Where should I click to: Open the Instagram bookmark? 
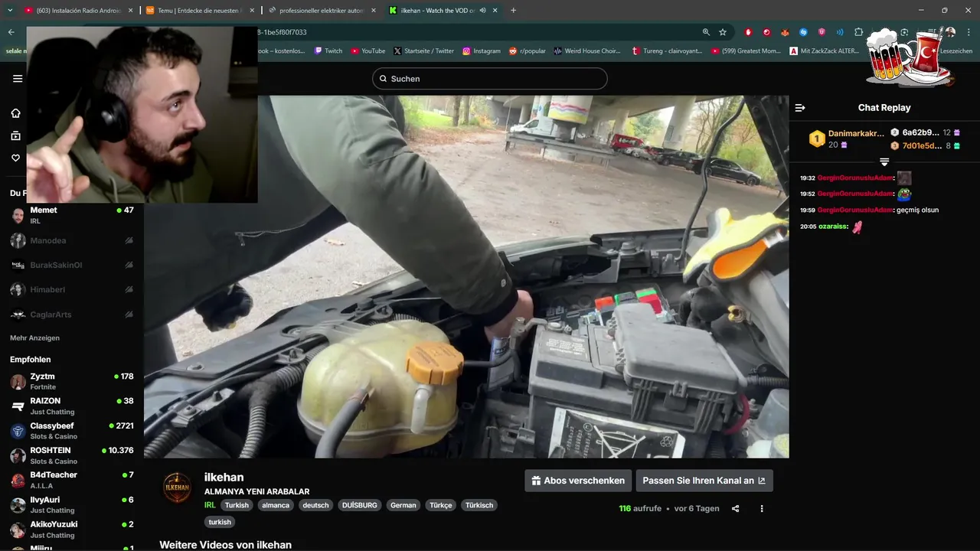[x=482, y=51]
